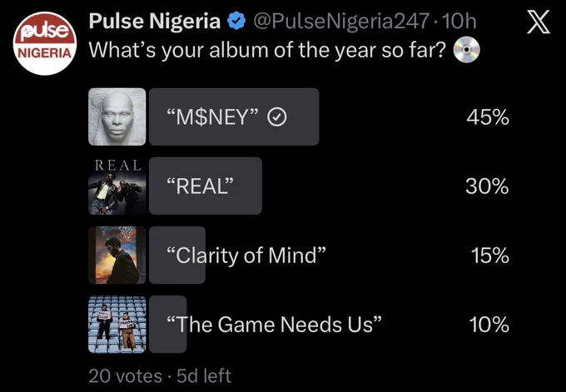This screenshot has width=566, height=392.
Task: Open the Pulse Nigeria display name link
Action: click(x=155, y=21)
